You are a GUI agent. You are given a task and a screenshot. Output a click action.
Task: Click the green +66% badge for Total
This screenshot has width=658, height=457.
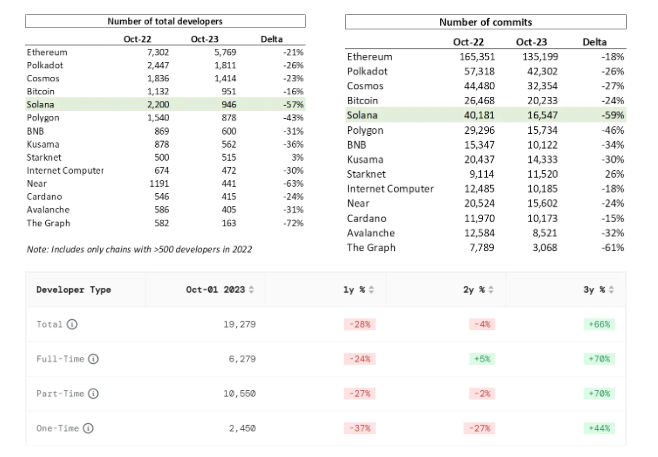point(597,324)
